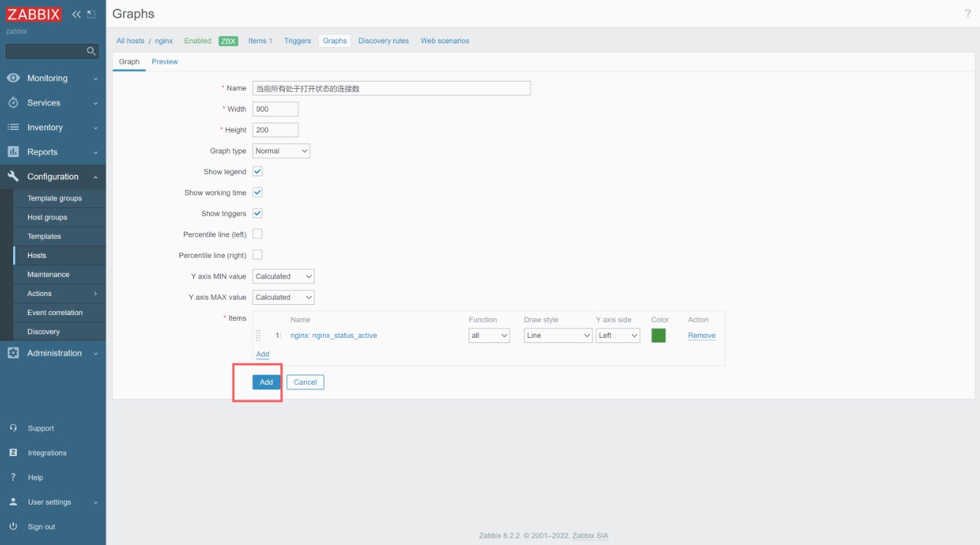Click the Support headset icon
The height and width of the screenshot is (545, 980).
coord(13,428)
